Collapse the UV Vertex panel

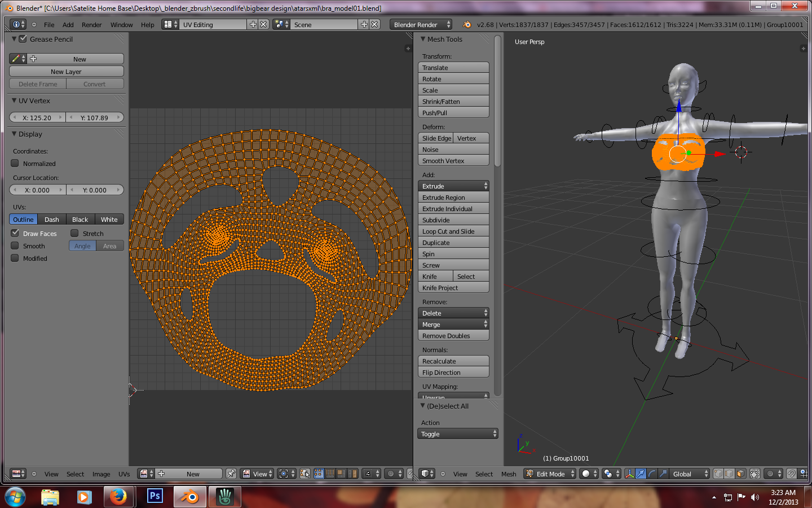(14, 100)
